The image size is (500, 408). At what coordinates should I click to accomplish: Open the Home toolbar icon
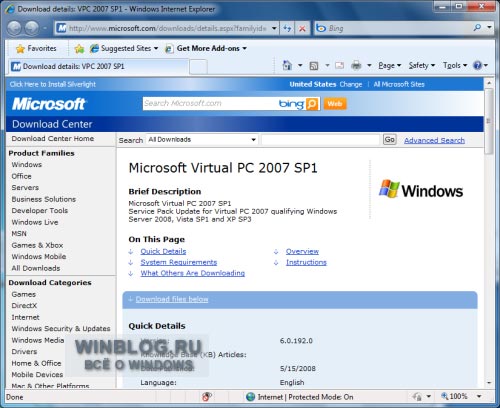point(287,65)
